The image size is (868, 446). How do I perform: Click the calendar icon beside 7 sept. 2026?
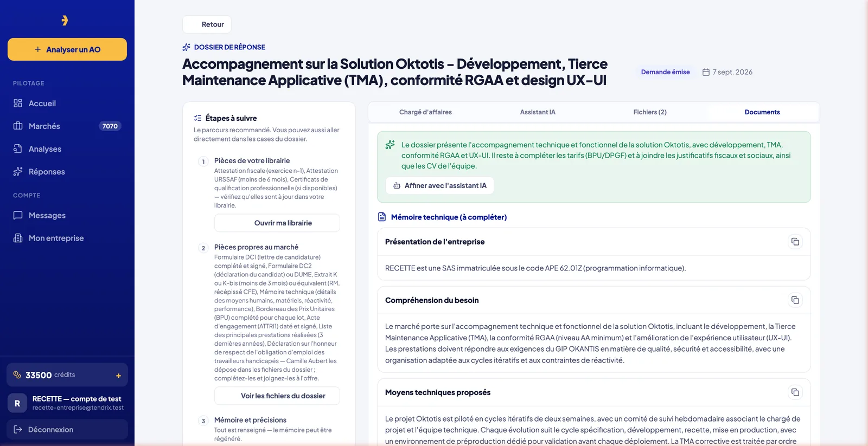706,72
